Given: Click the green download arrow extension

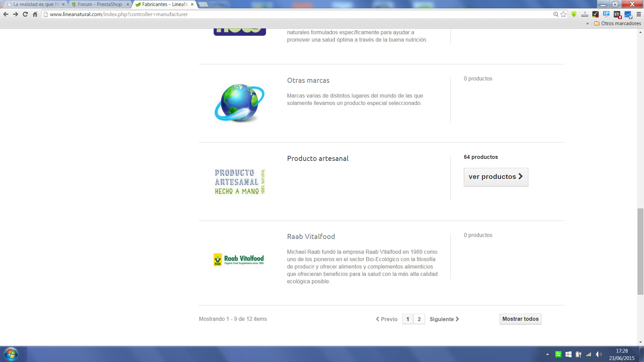Looking at the screenshot, I should (574, 14).
